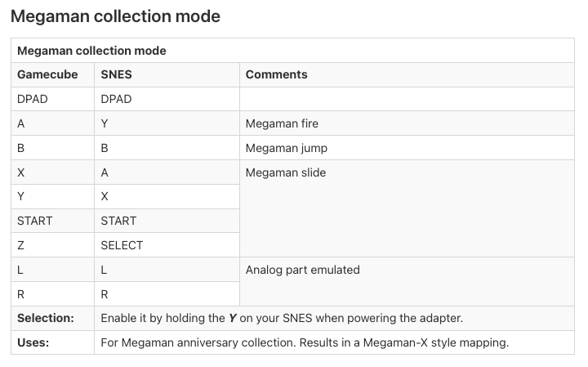Click the Megaman jump comment cell
This screenshot has width=588, height=367.
(x=407, y=148)
